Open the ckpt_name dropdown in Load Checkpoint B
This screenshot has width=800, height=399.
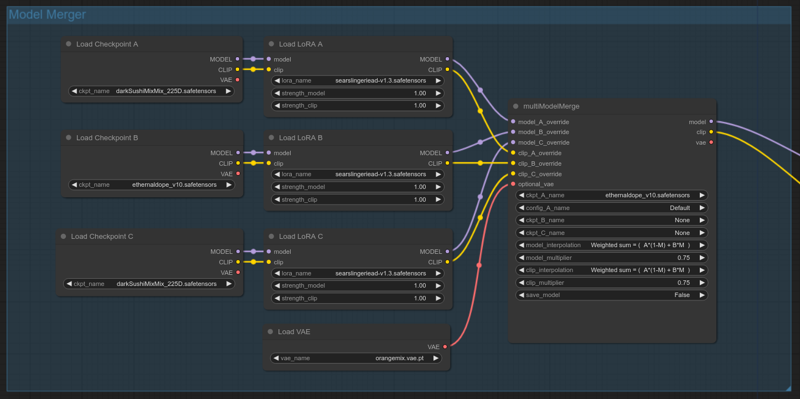(x=152, y=185)
